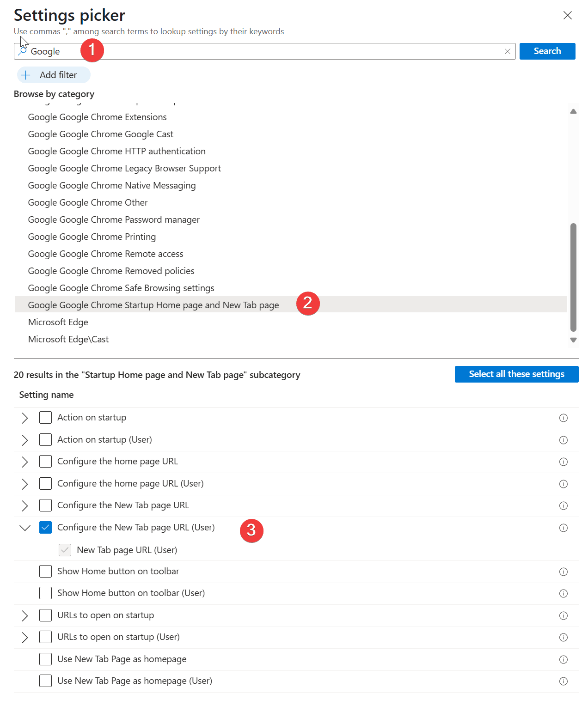View info for Use New Tab Page as homepage (User)

click(x=563, y=681)
